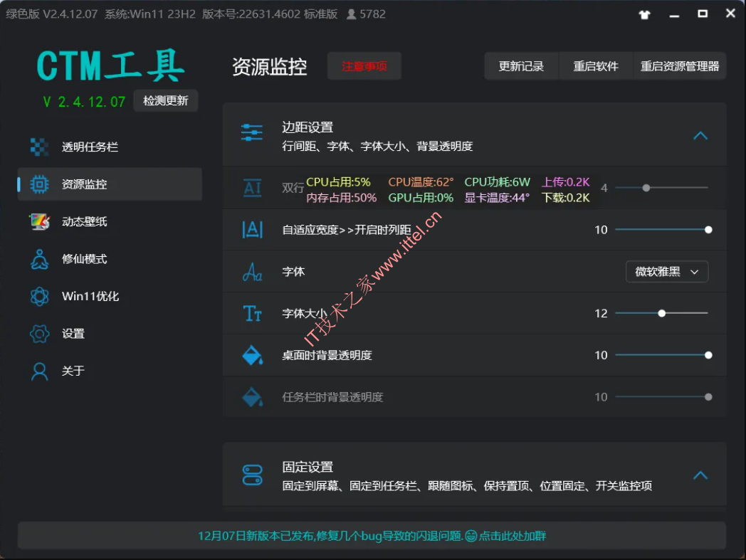Click the 固定设置 toggle switches icon

(x=252, y=475)
